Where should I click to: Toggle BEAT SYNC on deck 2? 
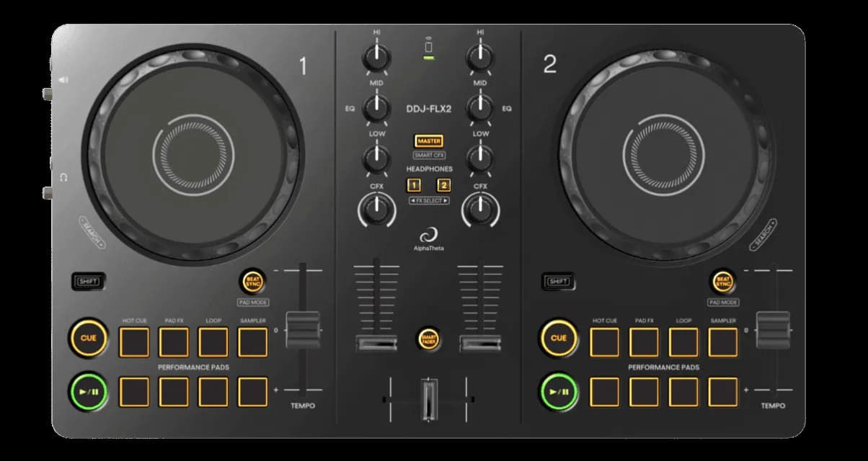pos(722,281)
